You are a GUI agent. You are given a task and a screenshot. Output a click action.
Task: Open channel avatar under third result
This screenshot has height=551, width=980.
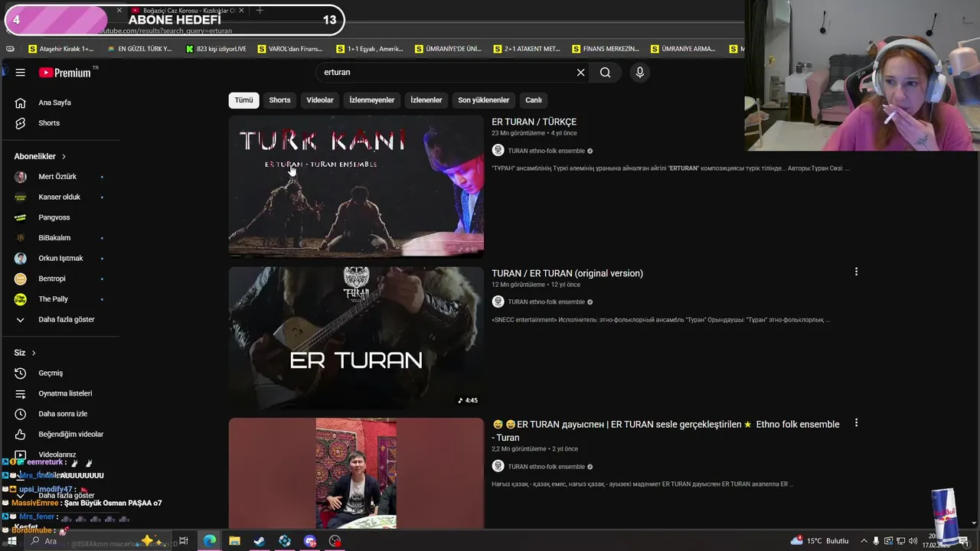498,466
